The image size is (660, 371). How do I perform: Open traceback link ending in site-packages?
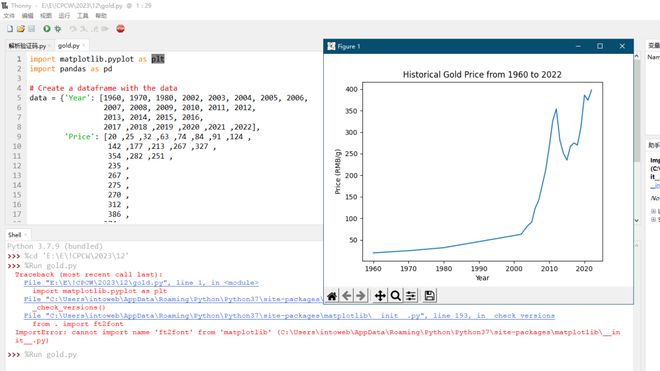point(173,299)
